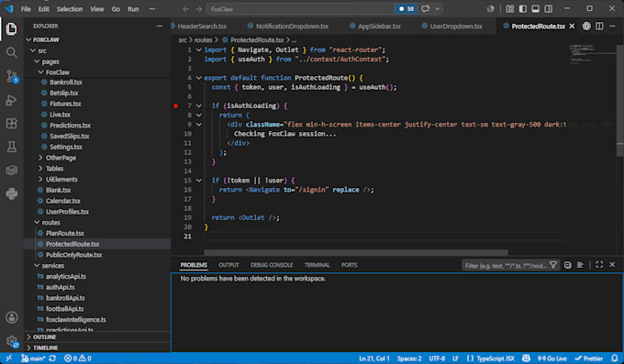Remove the breakpoint on line 7
The height and width of the screenshot is (364, 624).
pyautogui.click(x=175, y=105)
